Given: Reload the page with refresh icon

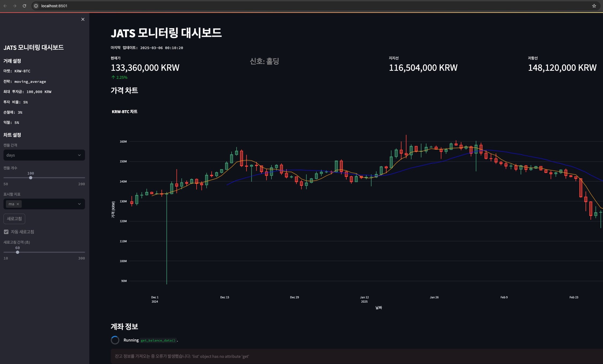Looking at the screenshot, I should (x=24, y=6).
